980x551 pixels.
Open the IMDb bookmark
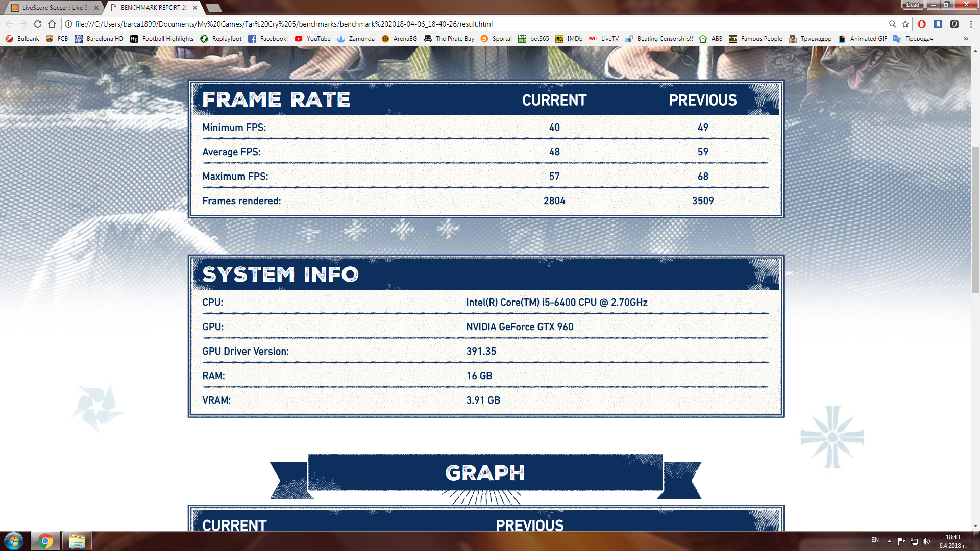(x=569, y=39)
